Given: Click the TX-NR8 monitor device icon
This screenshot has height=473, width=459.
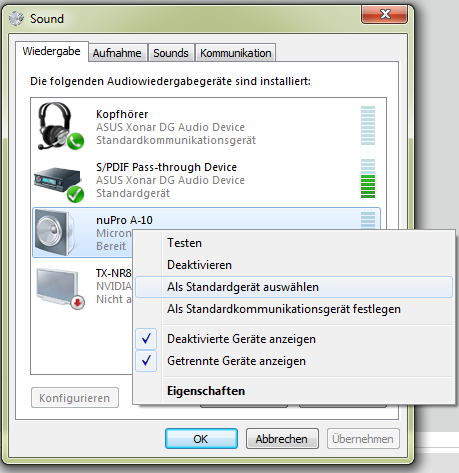Looking at the screenshot, I should coord(60,289).
